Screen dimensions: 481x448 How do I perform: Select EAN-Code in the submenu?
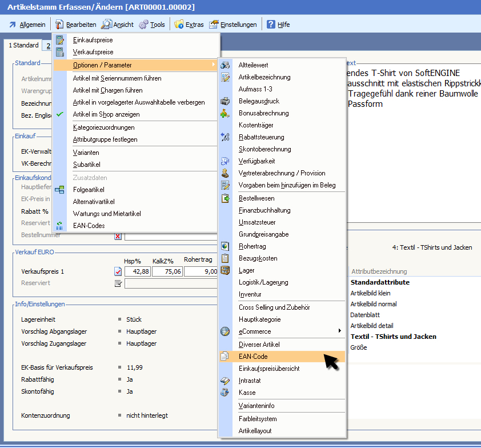253,357
